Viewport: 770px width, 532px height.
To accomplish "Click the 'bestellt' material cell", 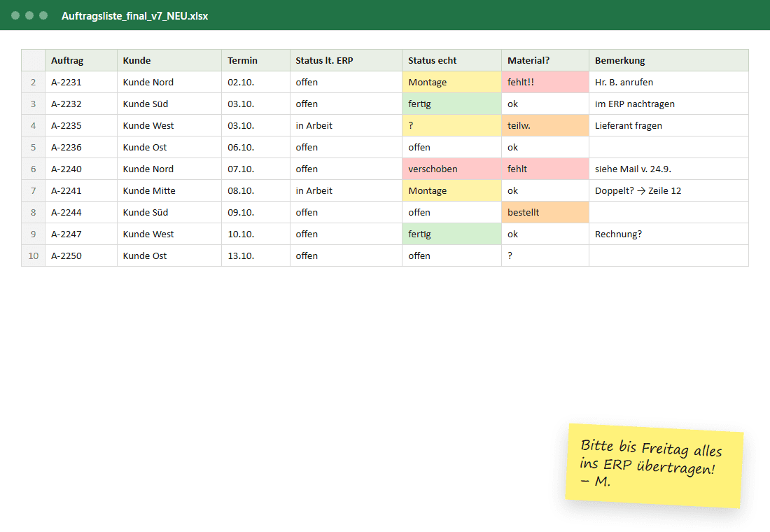I will 545,212.
